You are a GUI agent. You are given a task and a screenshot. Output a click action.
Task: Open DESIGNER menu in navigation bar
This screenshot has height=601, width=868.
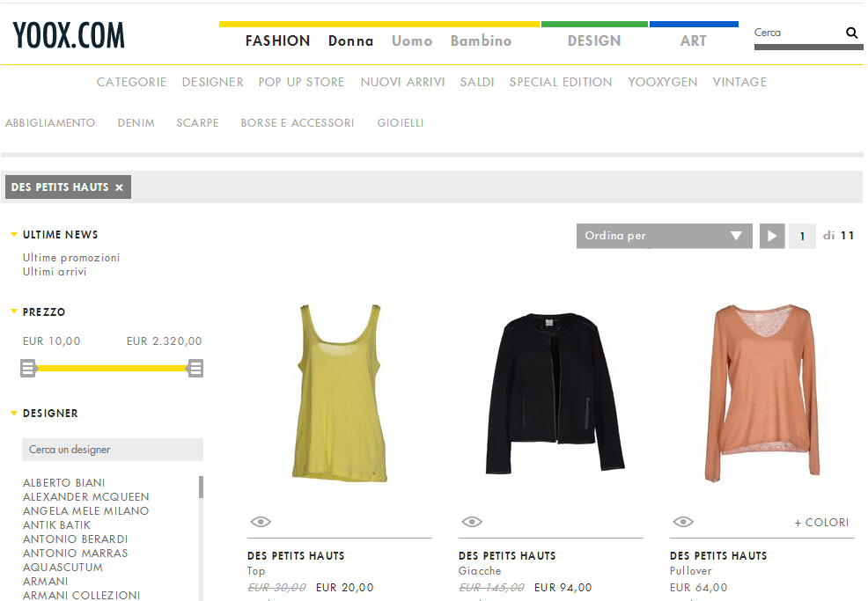pos(212,82)
